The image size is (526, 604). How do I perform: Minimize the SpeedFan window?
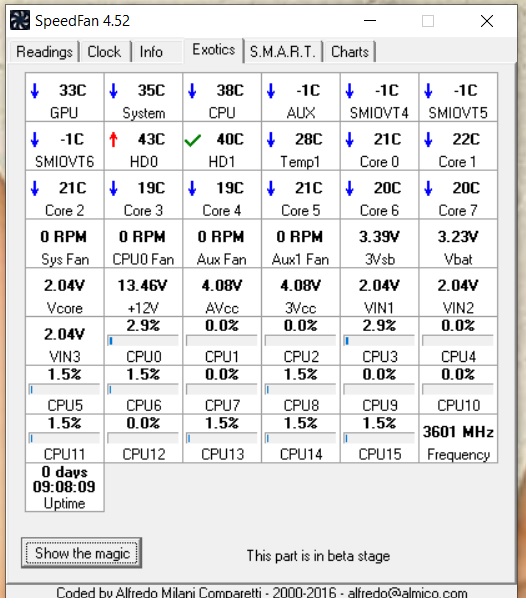[370, 21]
